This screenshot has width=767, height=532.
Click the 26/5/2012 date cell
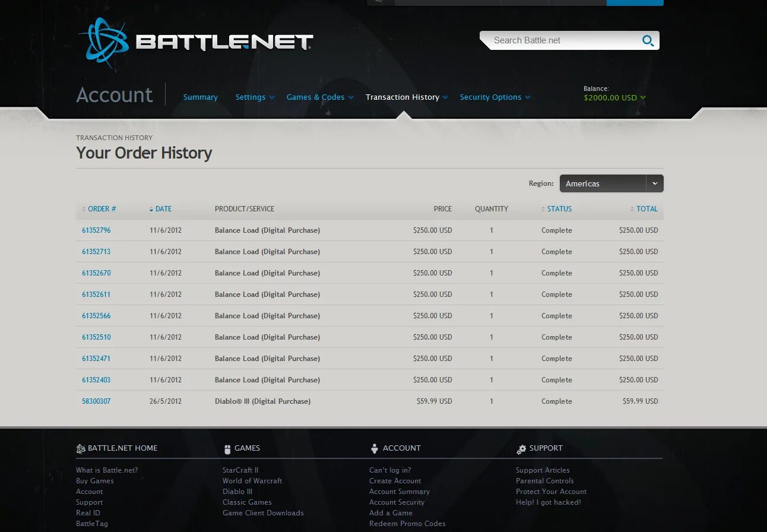tap(166, 401)
